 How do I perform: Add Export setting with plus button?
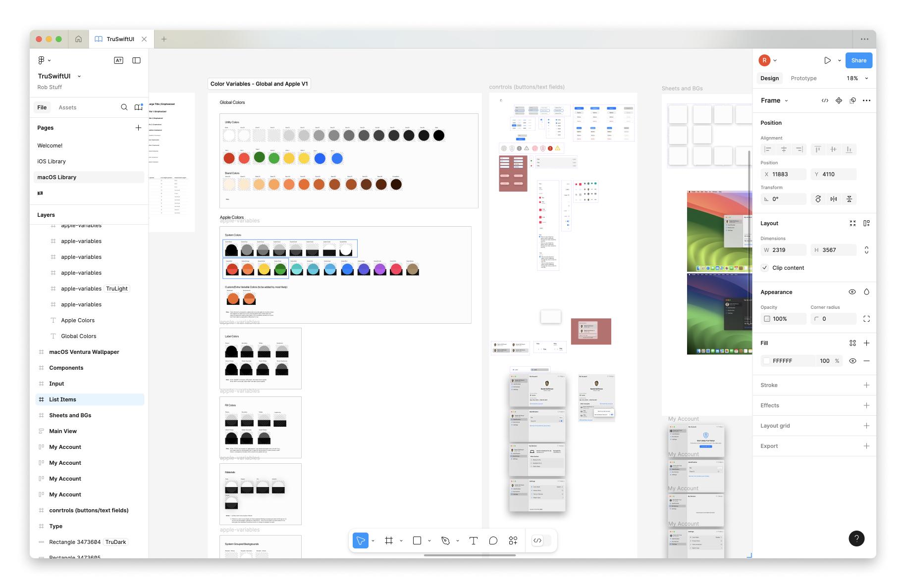point(866,446)
